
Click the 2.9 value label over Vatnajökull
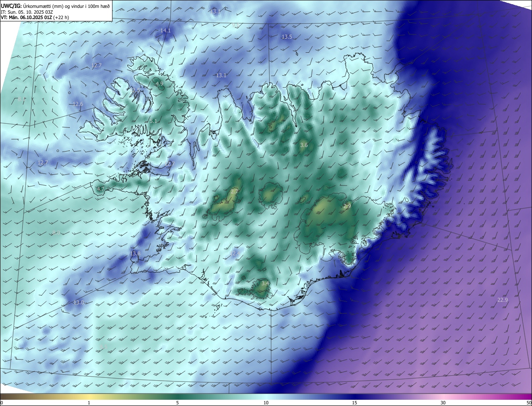point(347,206)
